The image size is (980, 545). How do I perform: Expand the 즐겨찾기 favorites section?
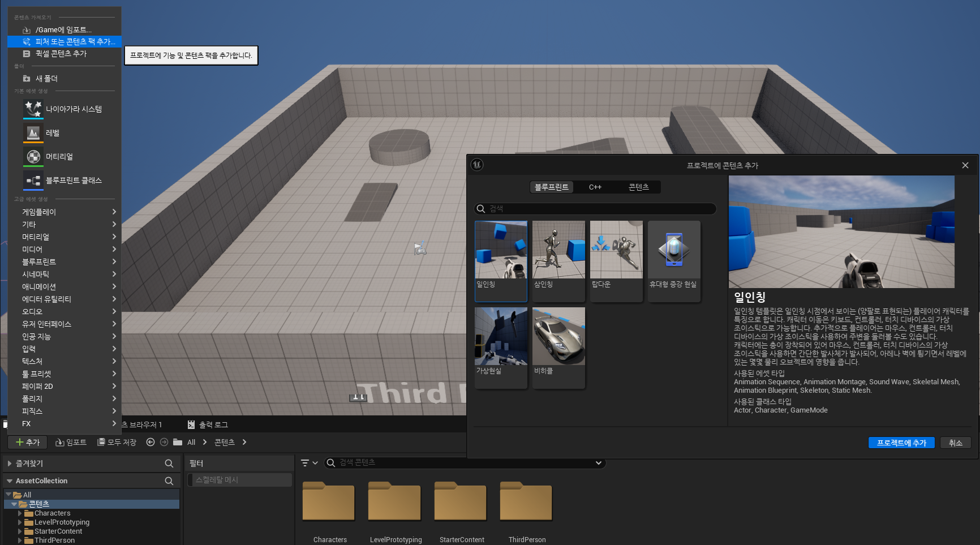[10, 464]
